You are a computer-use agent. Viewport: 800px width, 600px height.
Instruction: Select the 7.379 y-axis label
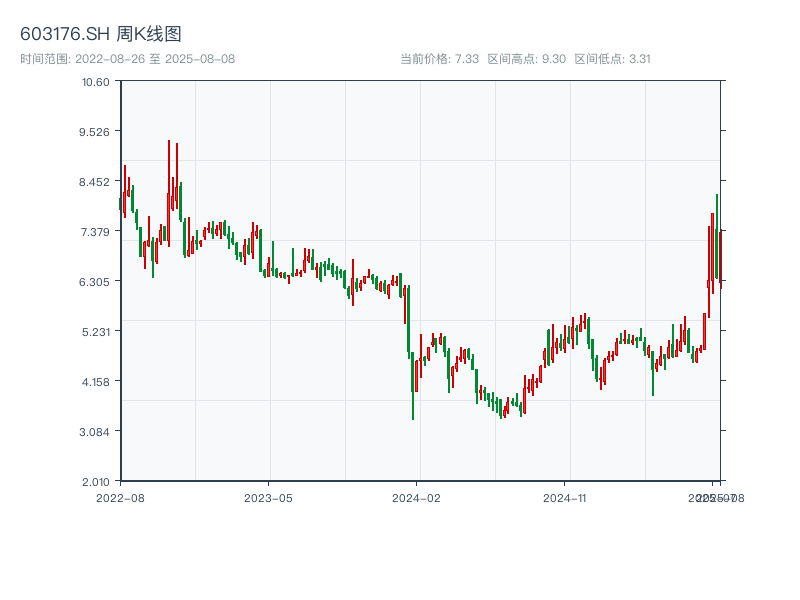95,231
